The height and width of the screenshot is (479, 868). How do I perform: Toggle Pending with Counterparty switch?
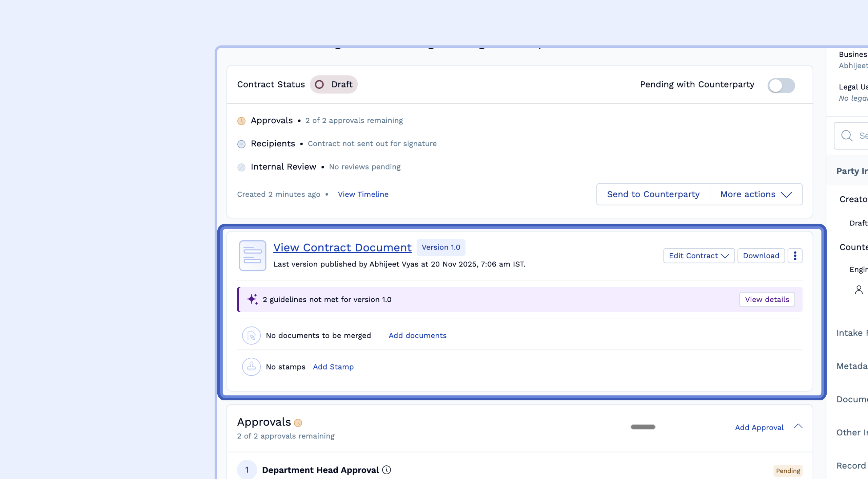[x=781, y=85]
